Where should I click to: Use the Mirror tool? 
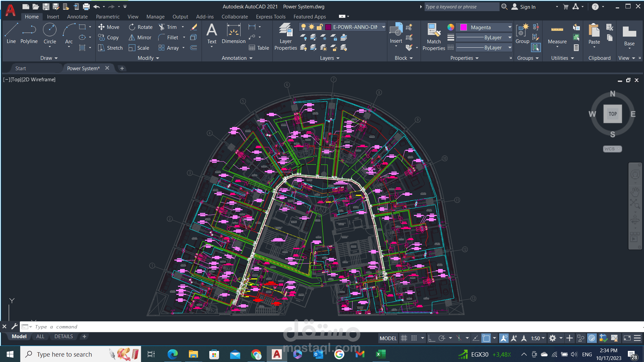click(x=140, y=38)
